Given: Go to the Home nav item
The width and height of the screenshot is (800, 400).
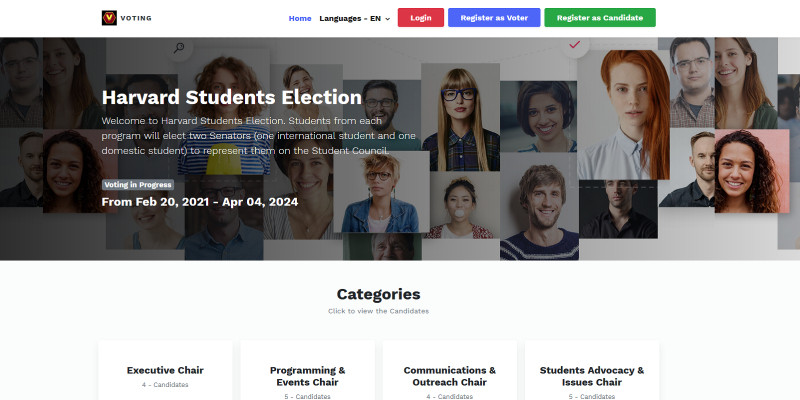Looking at the screenshot, I should click(x=300, y=18).
